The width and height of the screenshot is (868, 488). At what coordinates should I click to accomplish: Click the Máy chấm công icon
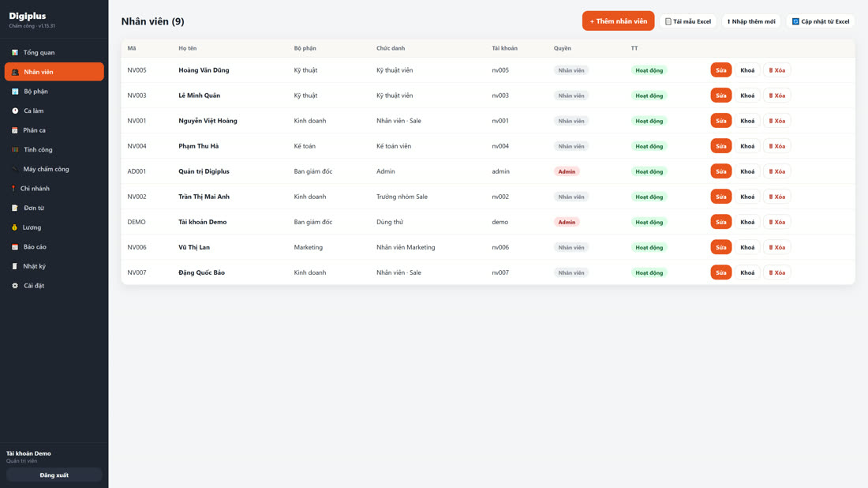coord(15,169)
